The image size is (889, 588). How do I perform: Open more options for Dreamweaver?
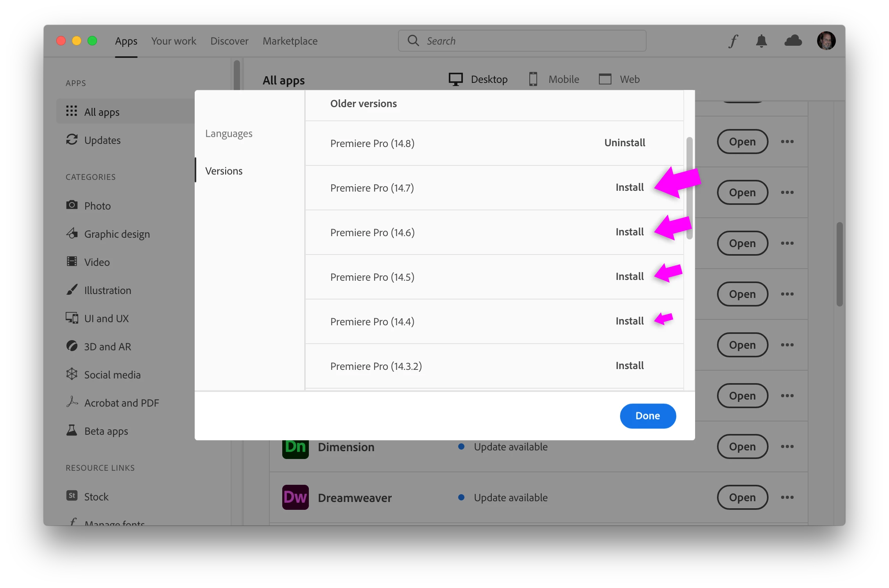coord(787,497)
